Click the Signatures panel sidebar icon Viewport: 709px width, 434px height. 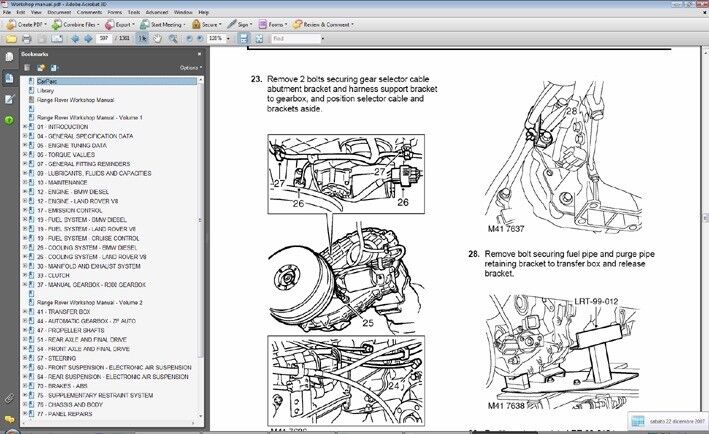click(9, 99)
